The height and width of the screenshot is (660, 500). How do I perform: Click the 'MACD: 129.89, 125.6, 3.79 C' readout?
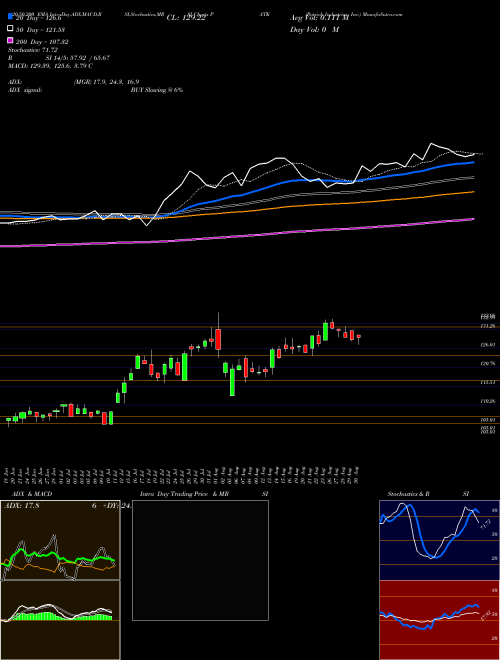(51, 66)
